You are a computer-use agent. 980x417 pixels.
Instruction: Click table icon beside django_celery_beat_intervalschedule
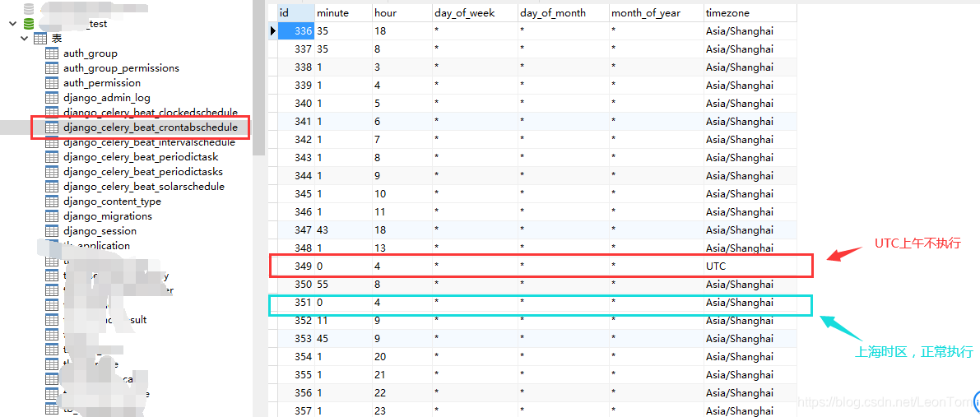[x=53, y=142]
